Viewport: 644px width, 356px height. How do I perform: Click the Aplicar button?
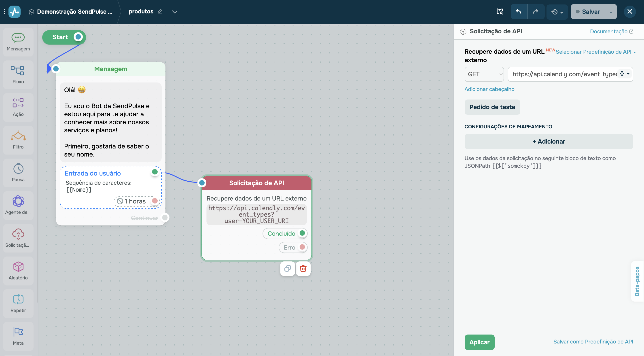tap(479, 342)
